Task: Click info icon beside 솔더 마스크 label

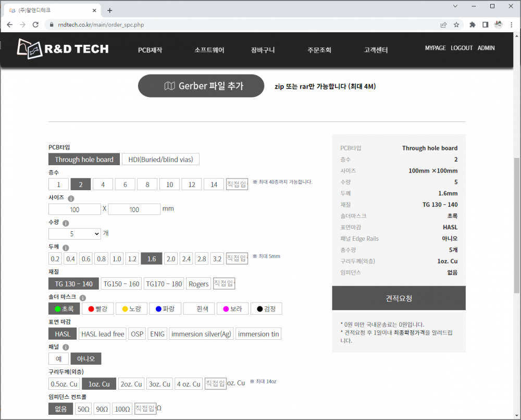Action: 82,298
